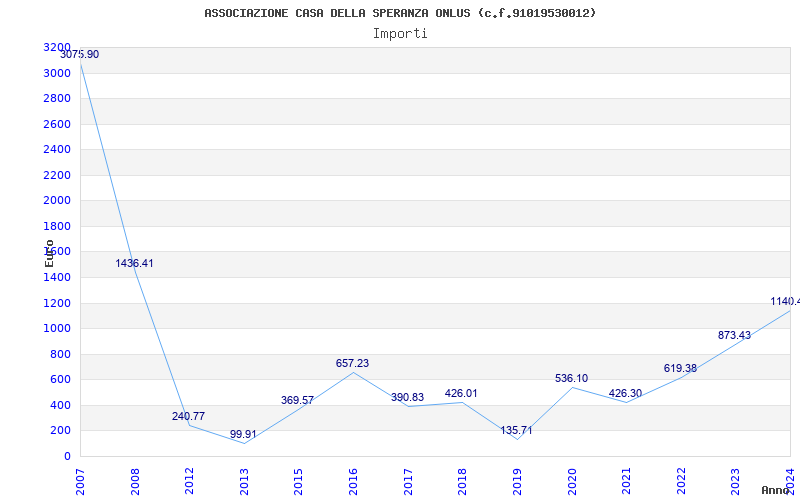
Task: Click the 2200 y-axis tick label
Action: pos(57,175)
